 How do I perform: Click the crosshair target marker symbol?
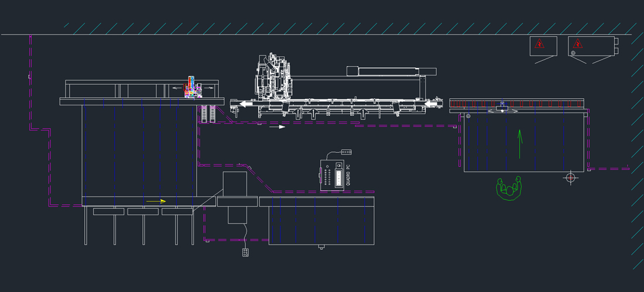(x=571, y=177)
